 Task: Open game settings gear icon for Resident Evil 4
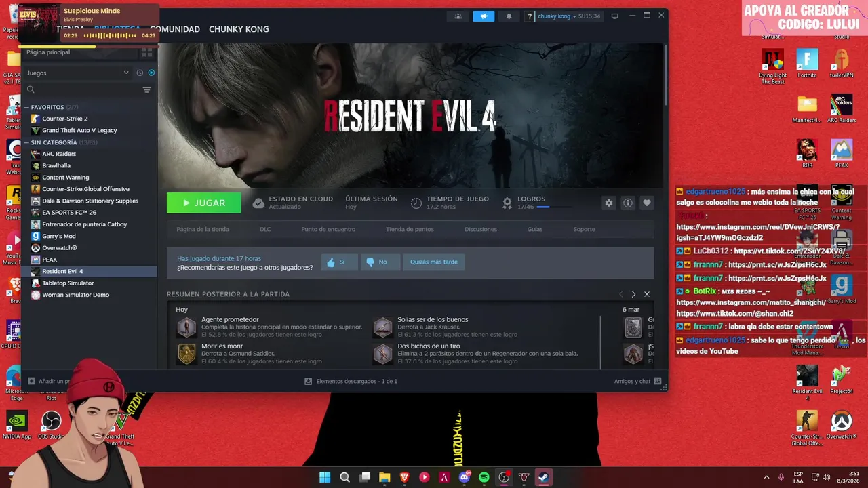click(609, 203)
